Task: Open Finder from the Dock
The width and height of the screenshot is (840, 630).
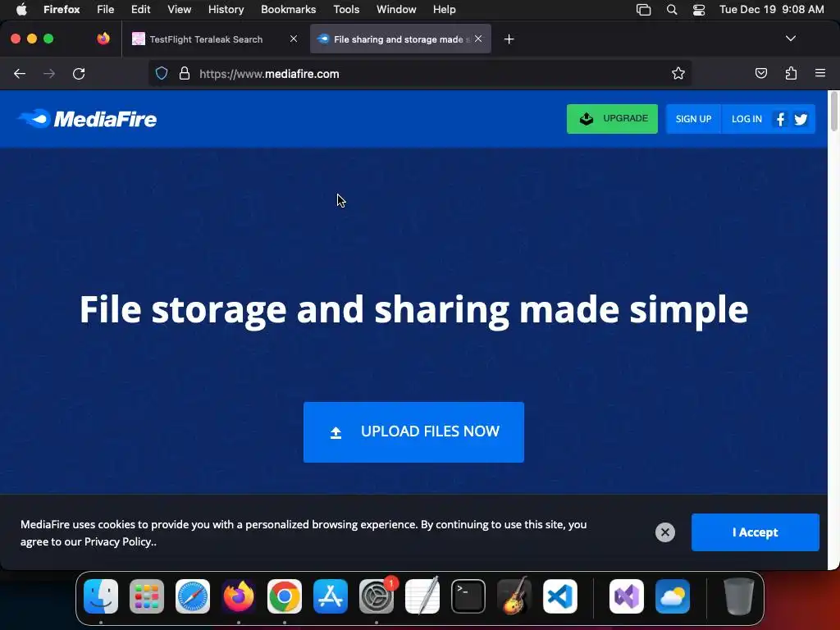Action: 101,596
